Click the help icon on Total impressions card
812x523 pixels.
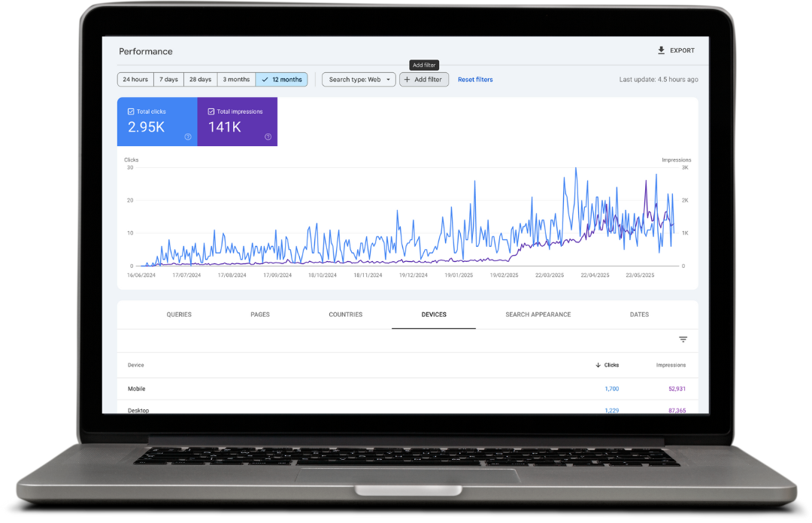tap(268, 137)
